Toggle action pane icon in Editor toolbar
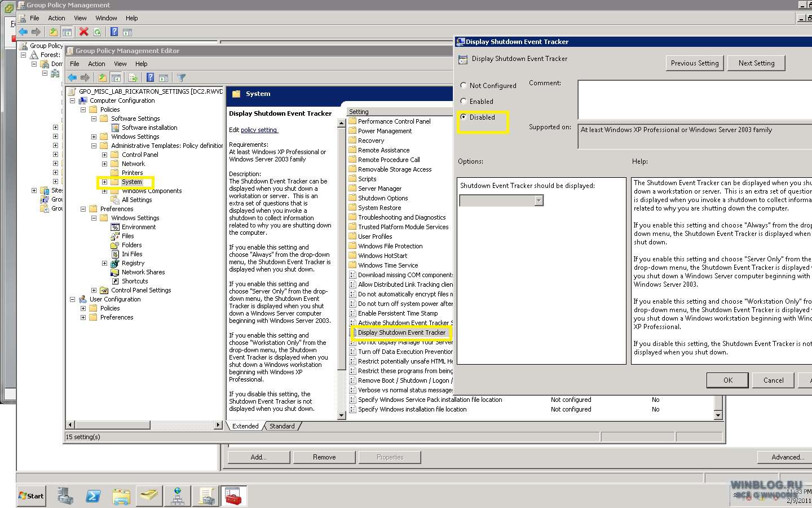Screen dimensions: 812x508 [x=164, y=78]
